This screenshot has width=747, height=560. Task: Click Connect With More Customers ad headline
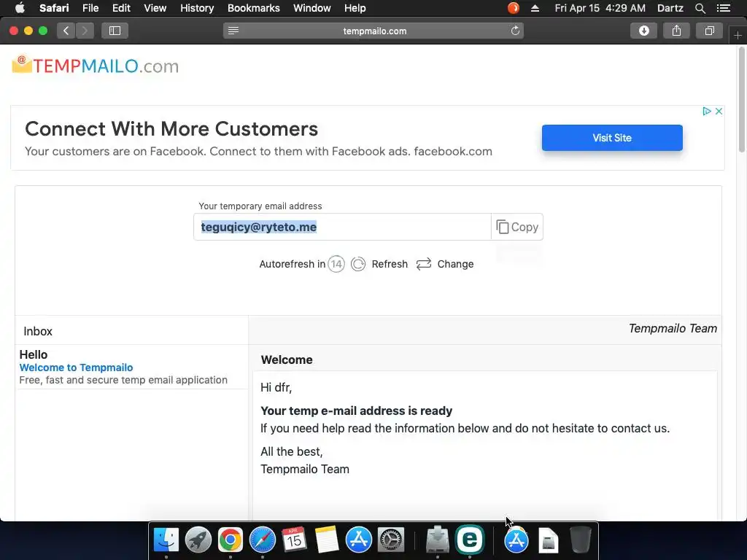[171, 128]
